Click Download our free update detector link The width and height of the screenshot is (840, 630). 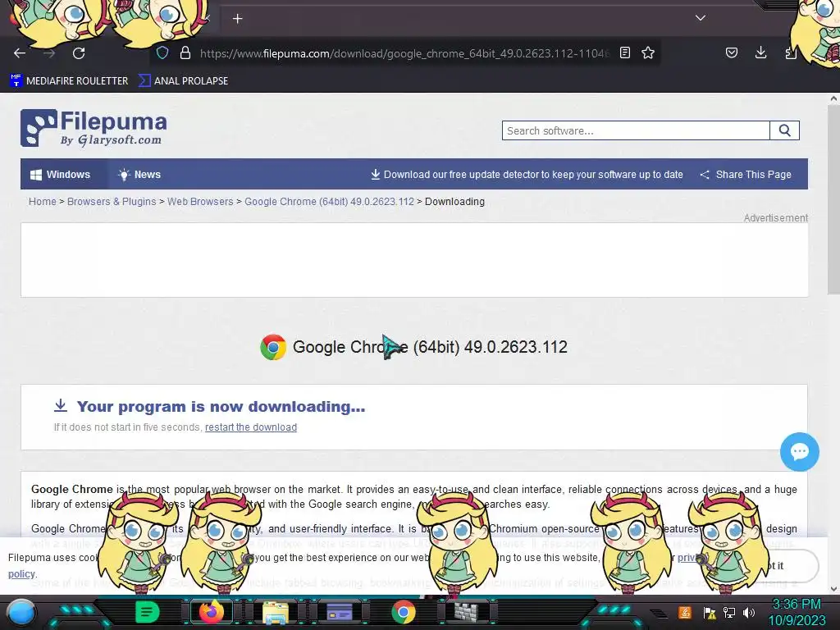pos(527,175)
